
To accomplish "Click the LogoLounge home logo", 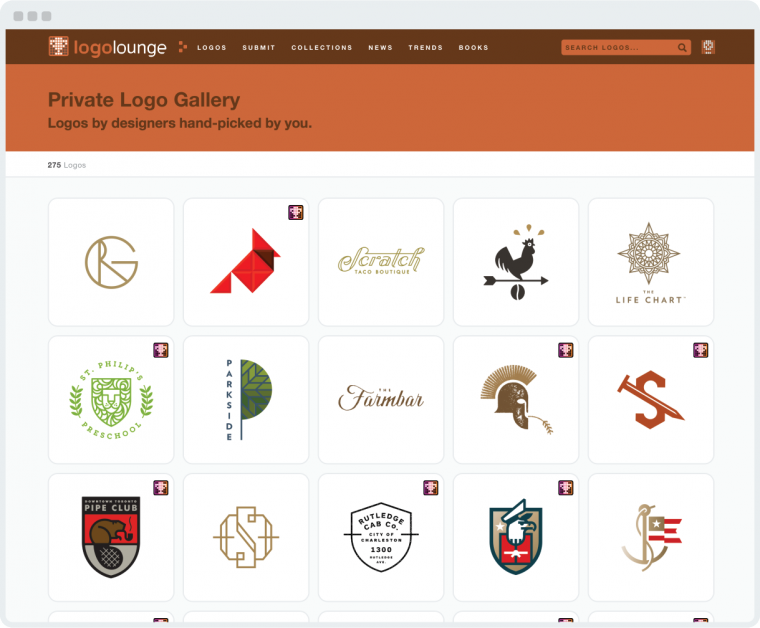I will pos(108,47).
